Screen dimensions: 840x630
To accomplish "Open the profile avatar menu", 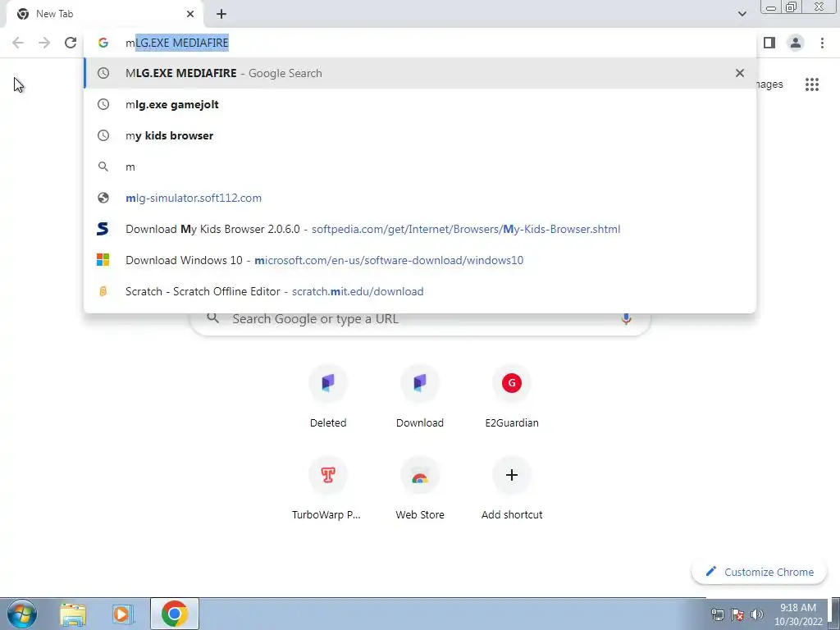I will [796, 43].
